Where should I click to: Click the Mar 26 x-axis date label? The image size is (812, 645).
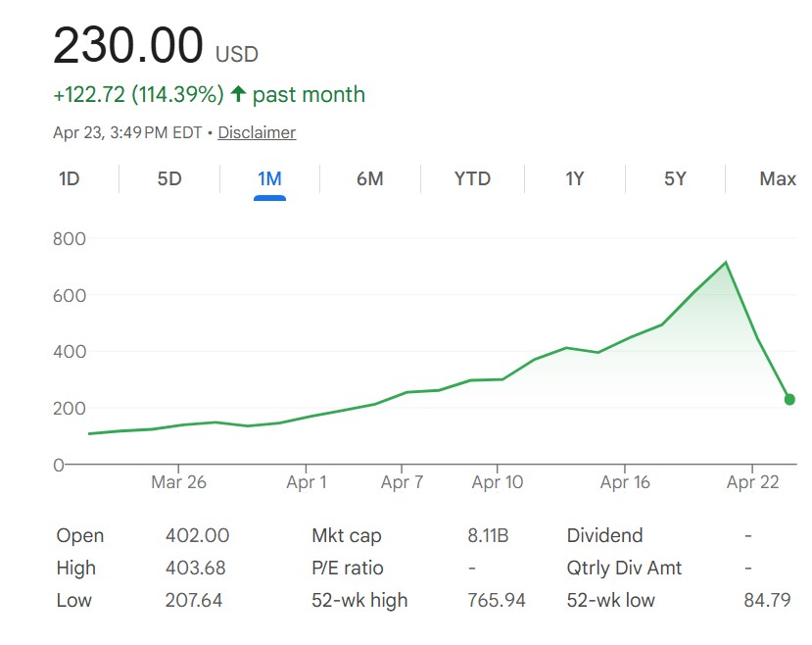pos(179,482)
